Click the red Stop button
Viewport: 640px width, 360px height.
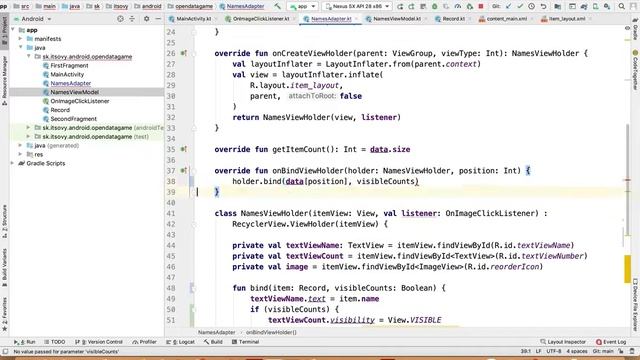coord(481,6)
